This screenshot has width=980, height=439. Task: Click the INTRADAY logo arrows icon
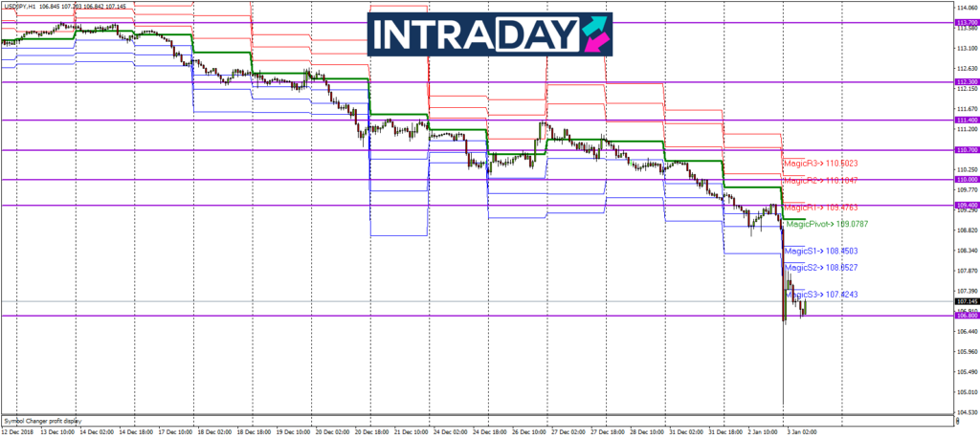(594, 33)
